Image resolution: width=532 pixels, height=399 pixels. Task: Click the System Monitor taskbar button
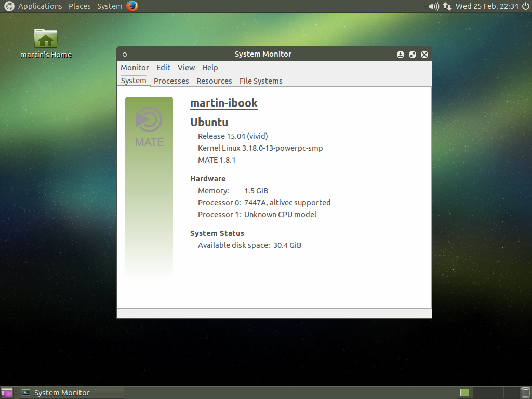72,393
